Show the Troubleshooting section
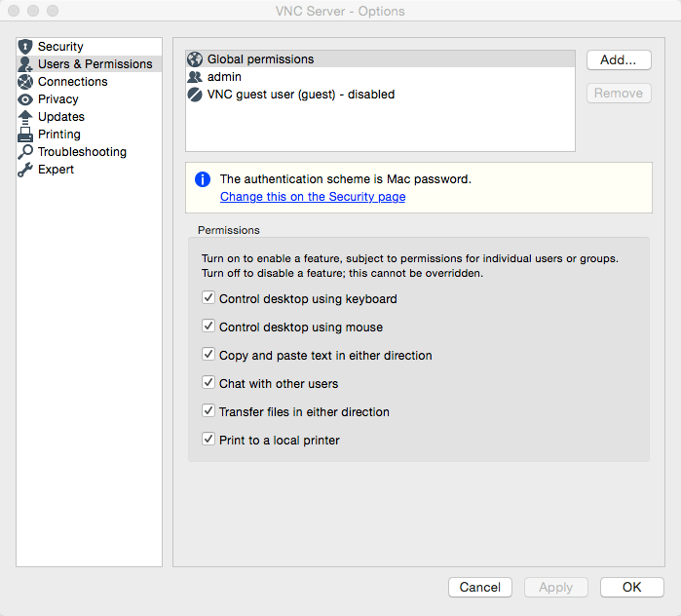This screenshot has width=681, height=616. coord(89,152)
